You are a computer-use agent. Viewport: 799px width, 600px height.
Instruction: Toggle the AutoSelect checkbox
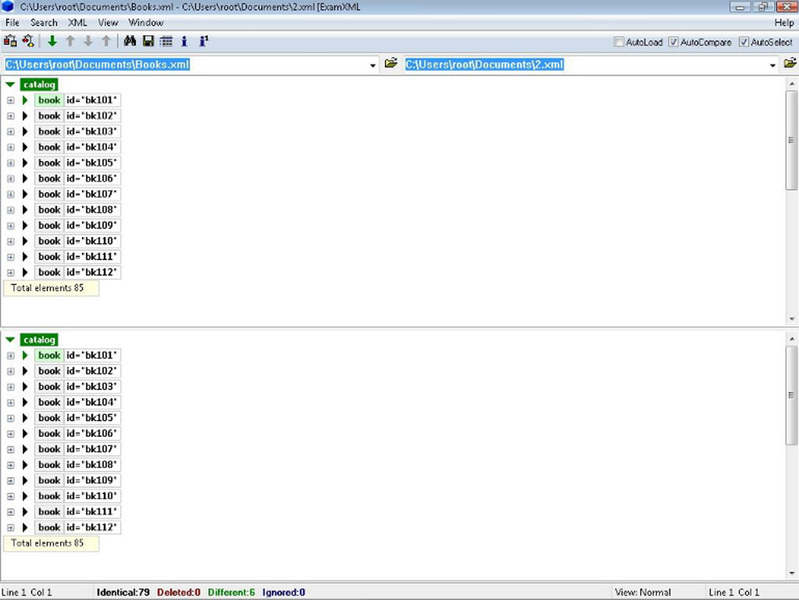tap(744, 42)
